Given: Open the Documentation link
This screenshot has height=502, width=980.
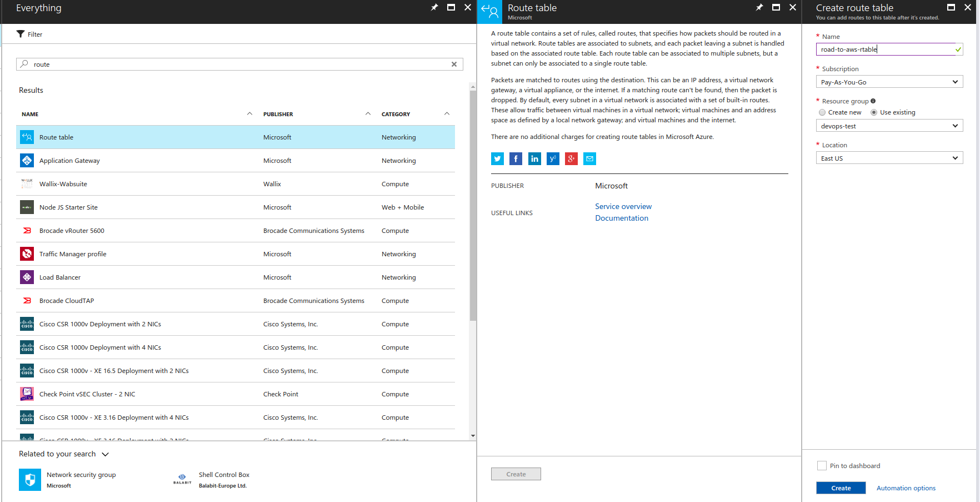Looking at the screenshot, I should (x=622, y=218).
